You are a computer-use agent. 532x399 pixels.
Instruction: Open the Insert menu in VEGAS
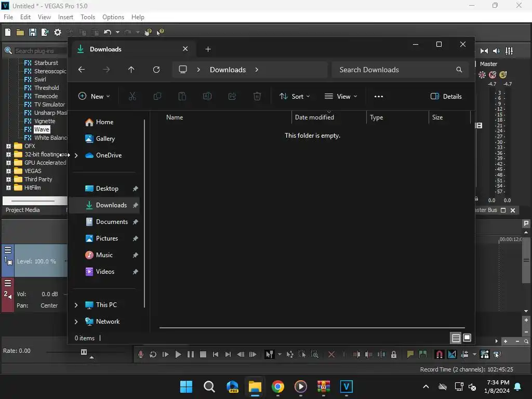click(65, 17)
